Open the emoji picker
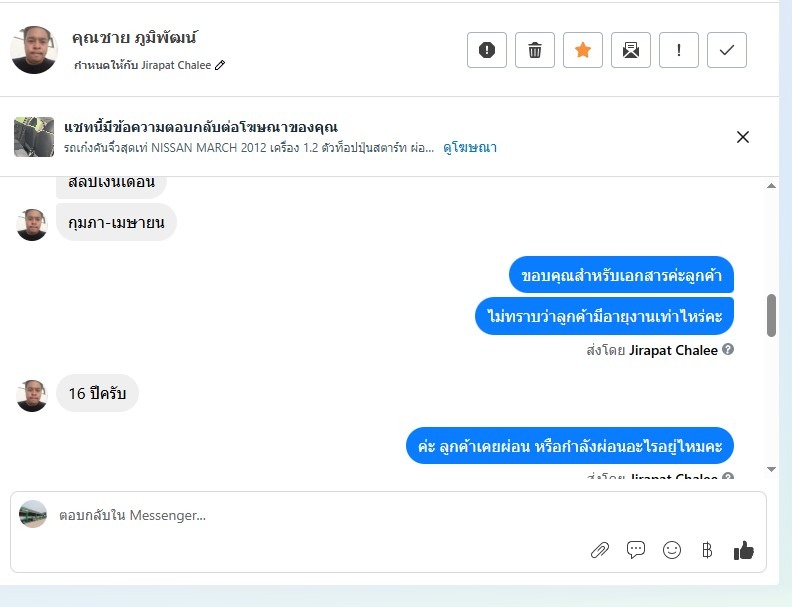792x607 pixels. (x=671, y=550)
